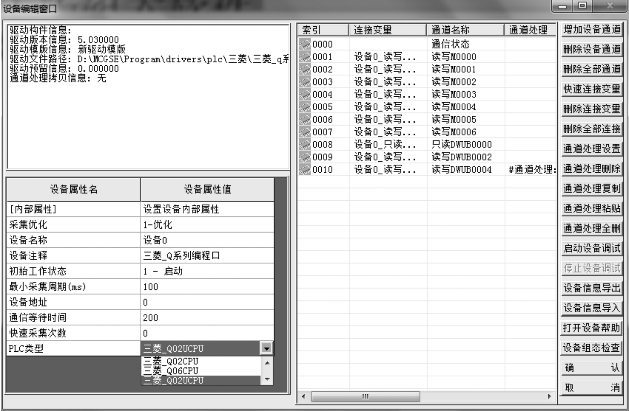Select channel name 通信状态
629x411 pixels.
click(450, 44)
